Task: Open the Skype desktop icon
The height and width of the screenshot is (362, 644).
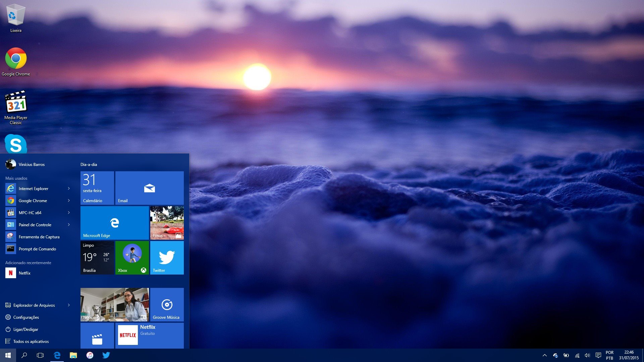Action: (16, 144)
